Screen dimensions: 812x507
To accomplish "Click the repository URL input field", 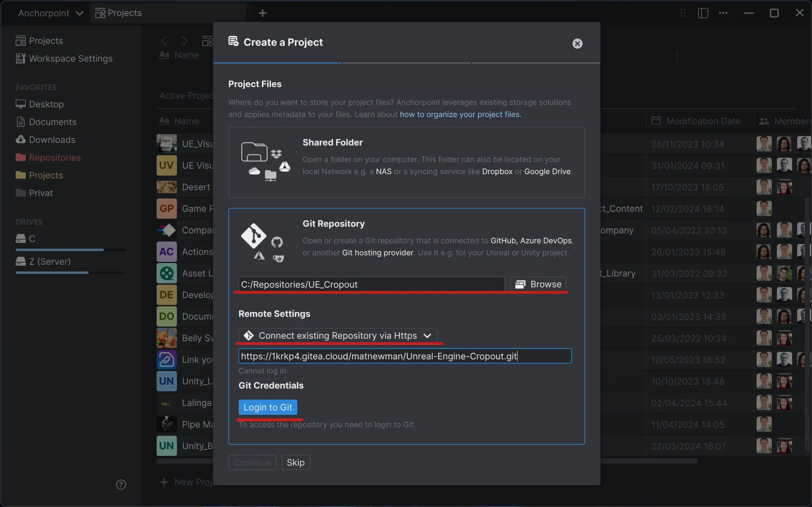I will pyautogui.click(x=404, y=356).
